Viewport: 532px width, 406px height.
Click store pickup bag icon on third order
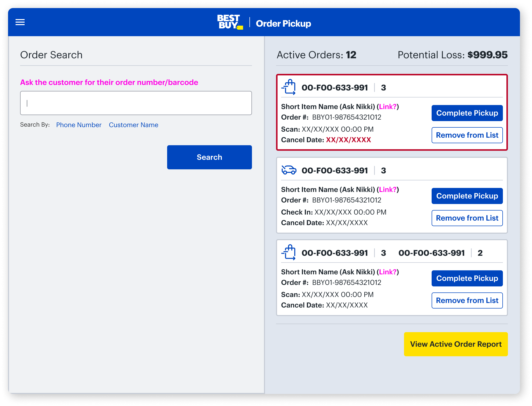(x=289, y=252)
